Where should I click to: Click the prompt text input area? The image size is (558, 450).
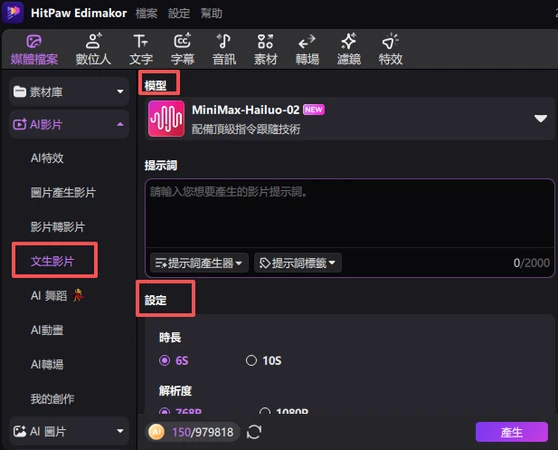(349, 213)
